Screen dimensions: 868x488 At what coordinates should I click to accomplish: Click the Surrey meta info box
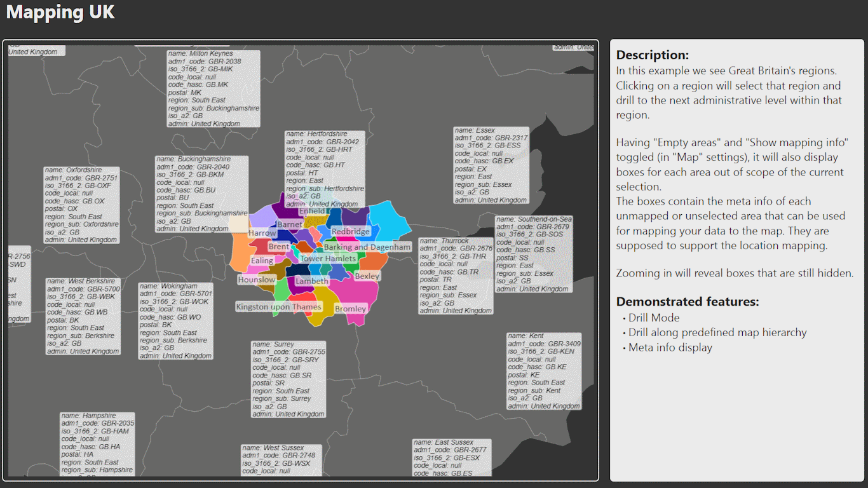coord(288,379)
